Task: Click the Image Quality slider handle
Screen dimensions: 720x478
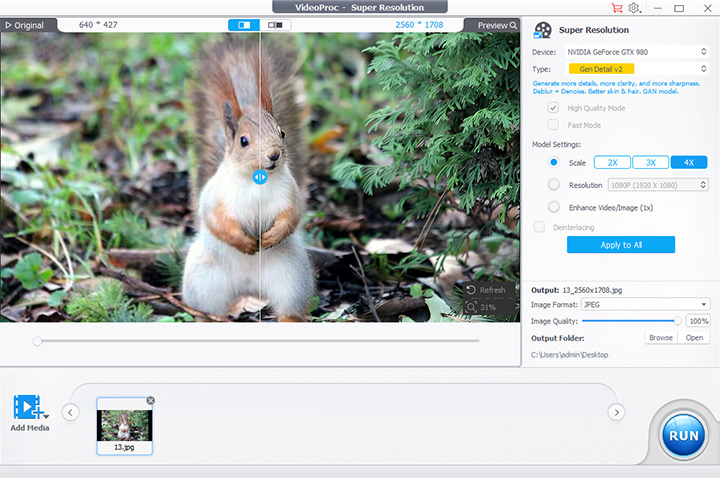Action: pos(678,321)
